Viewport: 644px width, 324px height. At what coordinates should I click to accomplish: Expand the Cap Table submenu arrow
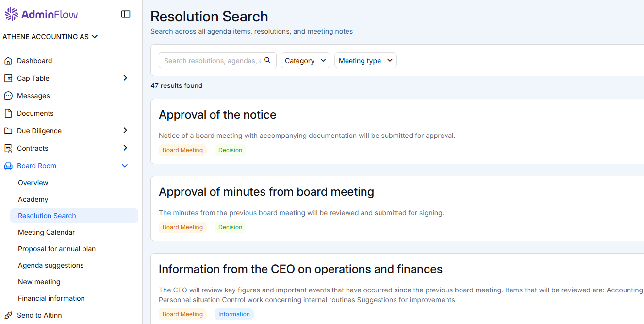click(125, 78)
